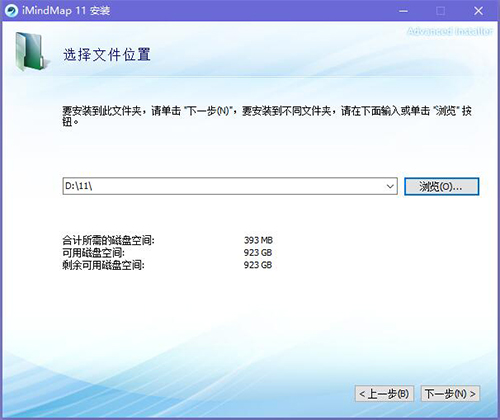This screenshot has width=500, height=420.
Task: Open the 浏览(O)... browse folder dialog
Action: (441, 186)
